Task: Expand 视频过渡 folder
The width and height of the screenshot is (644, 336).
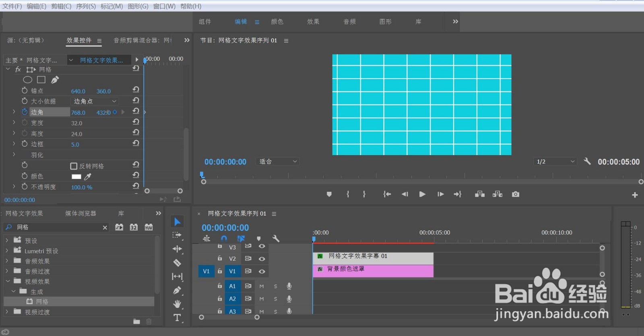Action: [x=7, y=311]
